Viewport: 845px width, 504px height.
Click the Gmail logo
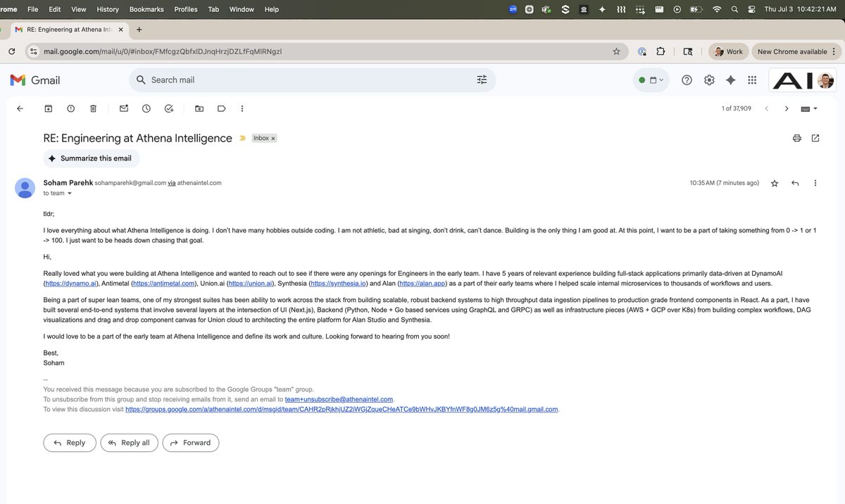click(35, 80)
